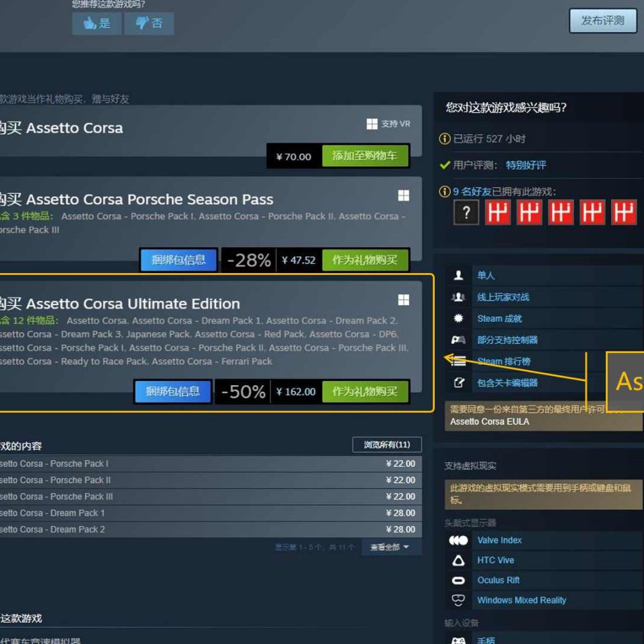
Task: Click the Oculus Rift headset icon
Action: coord(458,580)
